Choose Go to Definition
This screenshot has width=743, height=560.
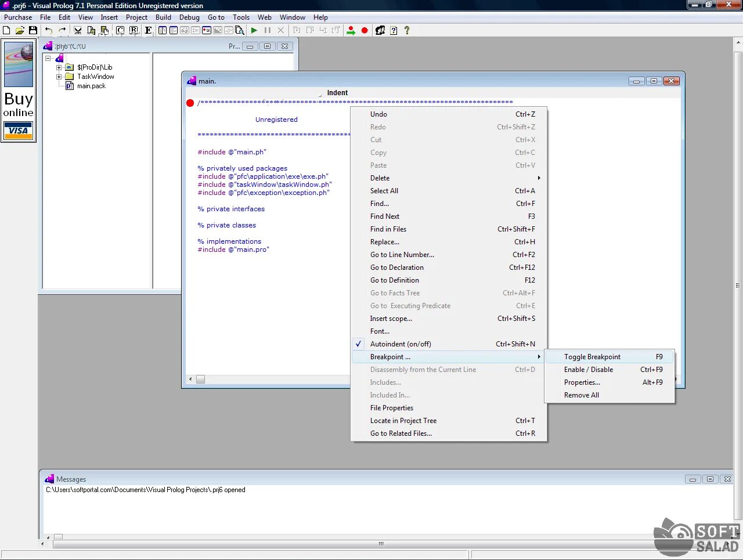pos(449,280)
